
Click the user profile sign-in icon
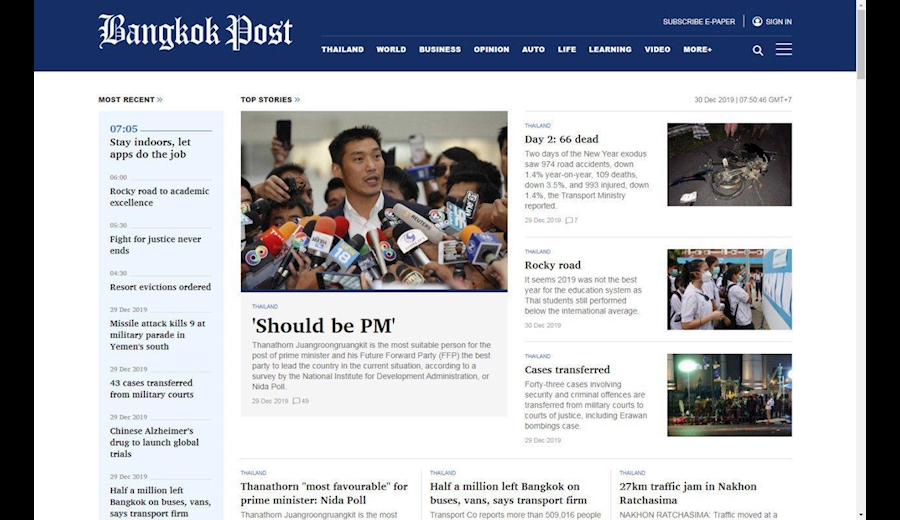757,21
